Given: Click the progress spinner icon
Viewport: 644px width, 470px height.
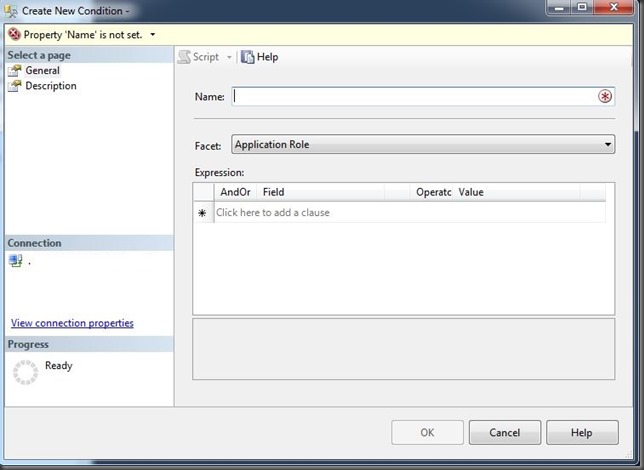Looking at the screenshot, I should point(25,373).
